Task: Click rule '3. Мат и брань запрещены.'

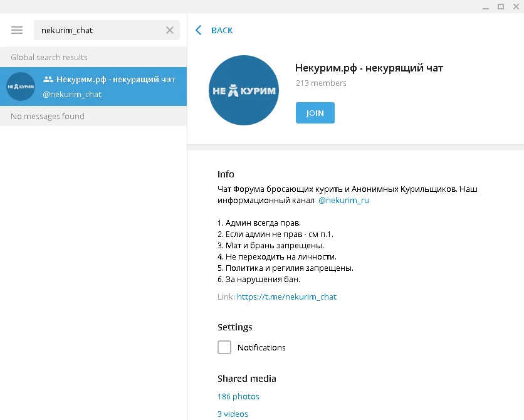Action: 271,246
